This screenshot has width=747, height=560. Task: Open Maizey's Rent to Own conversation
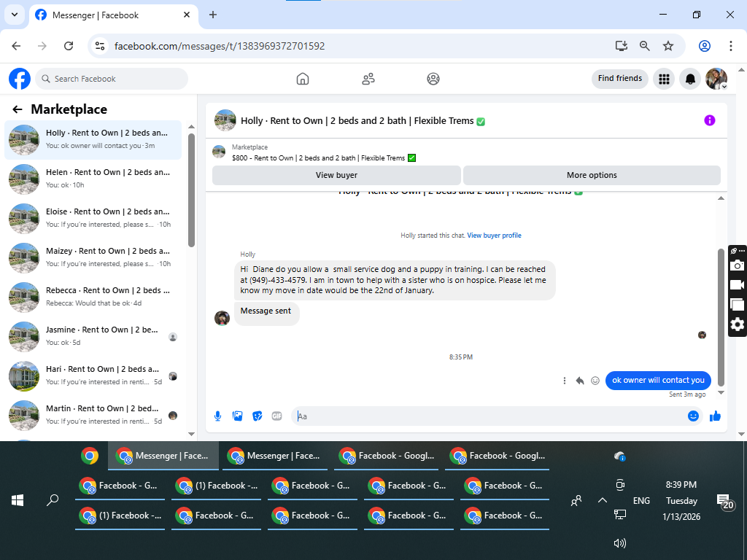93,257
